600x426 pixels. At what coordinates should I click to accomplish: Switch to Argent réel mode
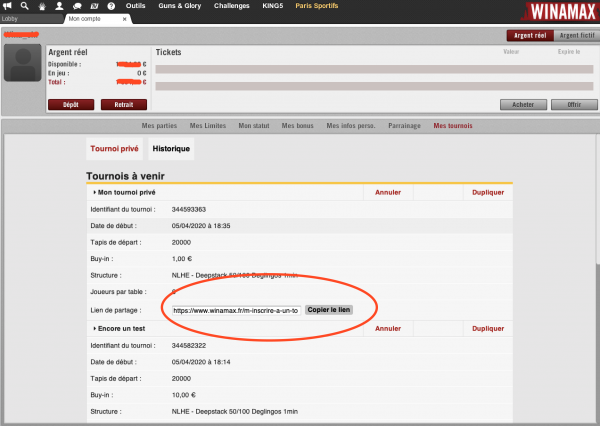[530, 36]
